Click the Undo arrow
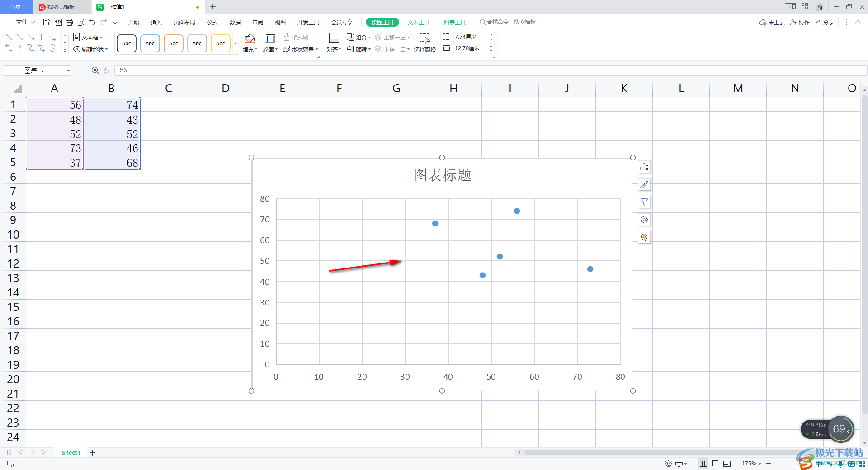The image size is (868, 470). [92, 22]
